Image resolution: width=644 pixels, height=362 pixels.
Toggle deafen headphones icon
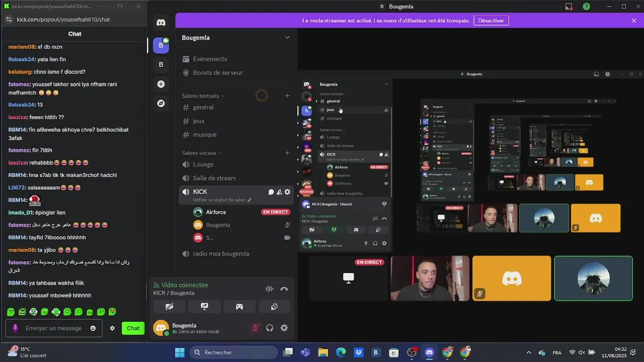pyautogui.click(x=270, y=328)
